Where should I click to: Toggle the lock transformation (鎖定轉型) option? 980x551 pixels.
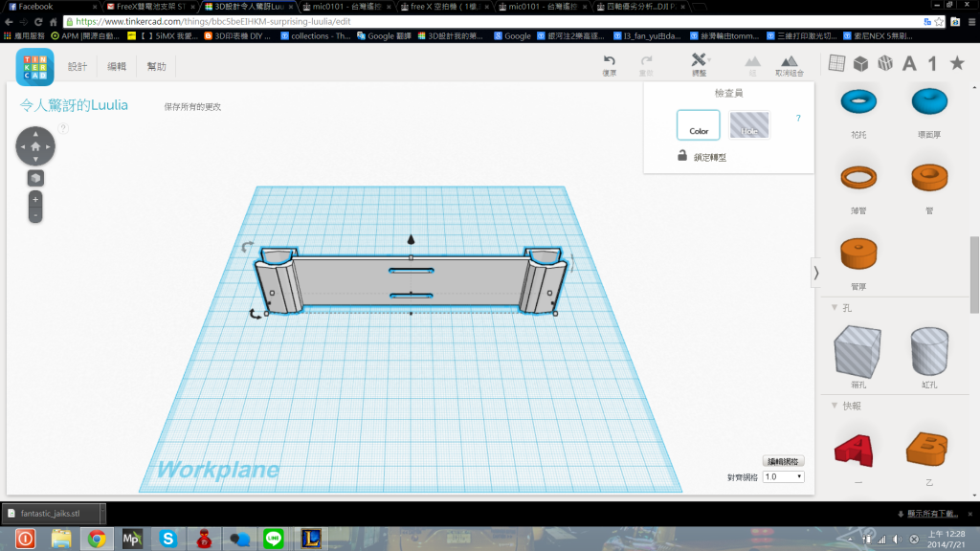coord(702,156)
